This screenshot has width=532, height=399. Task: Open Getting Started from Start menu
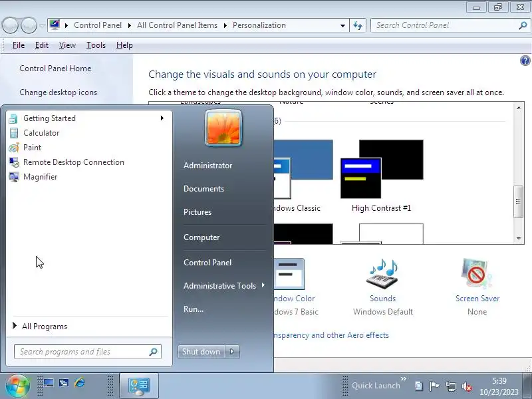click(x=89, y=118)
